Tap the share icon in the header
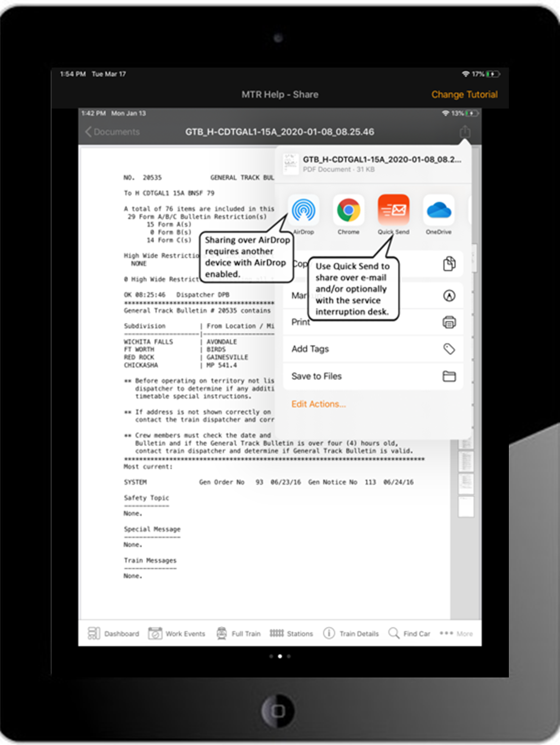Viewport: 560px width, 745px height. coord(465,132)
